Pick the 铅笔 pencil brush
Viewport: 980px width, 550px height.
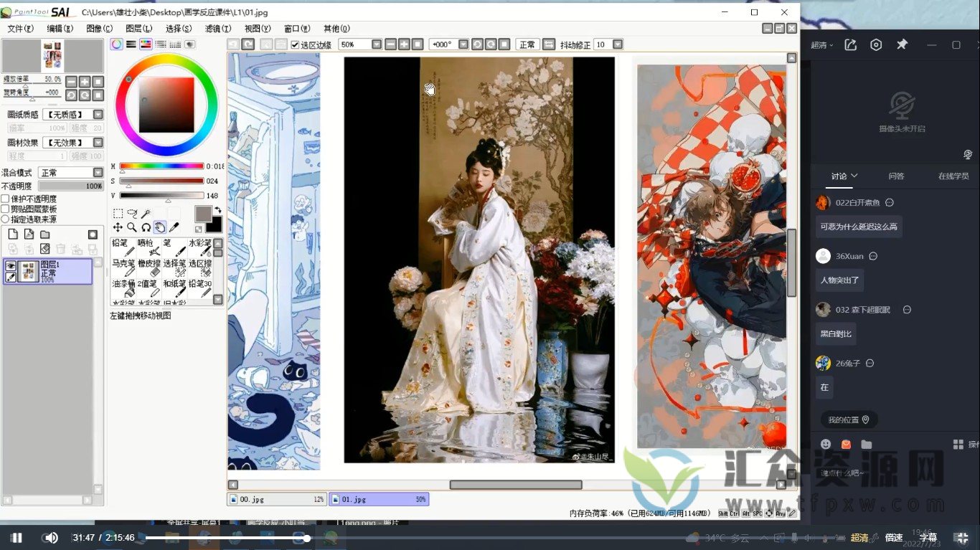pos(123,247)
